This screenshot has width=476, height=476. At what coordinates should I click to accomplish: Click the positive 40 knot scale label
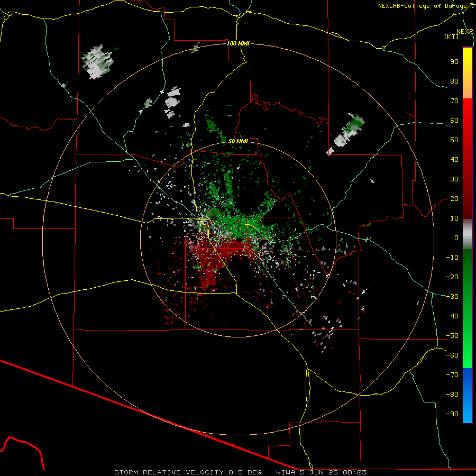[454, 160]
